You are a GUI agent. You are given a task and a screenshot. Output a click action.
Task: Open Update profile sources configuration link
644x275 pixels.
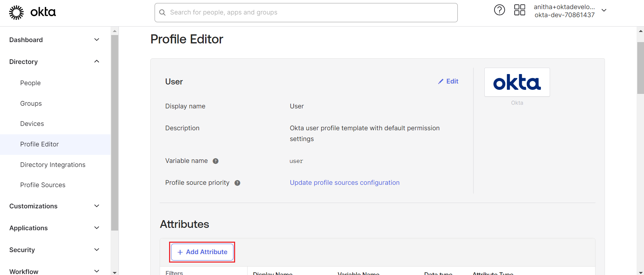click(345, 182)
